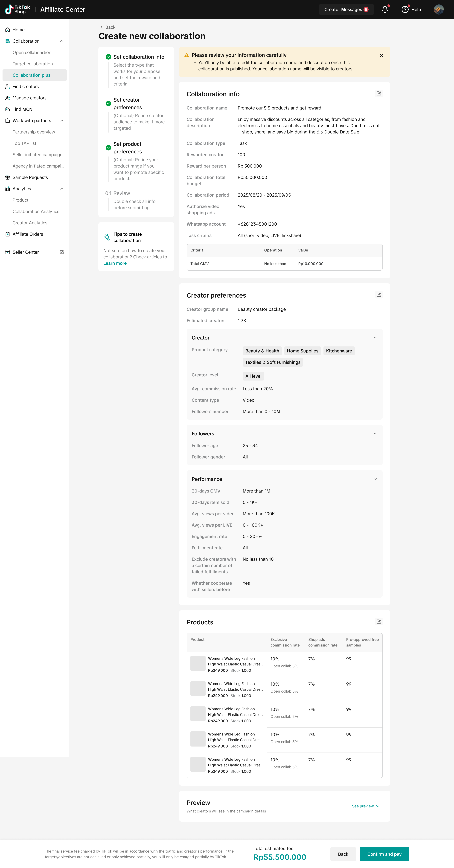This screenshot has width=454, height=868.
Task: Open the Help icon in header
Action: (405, 9)
